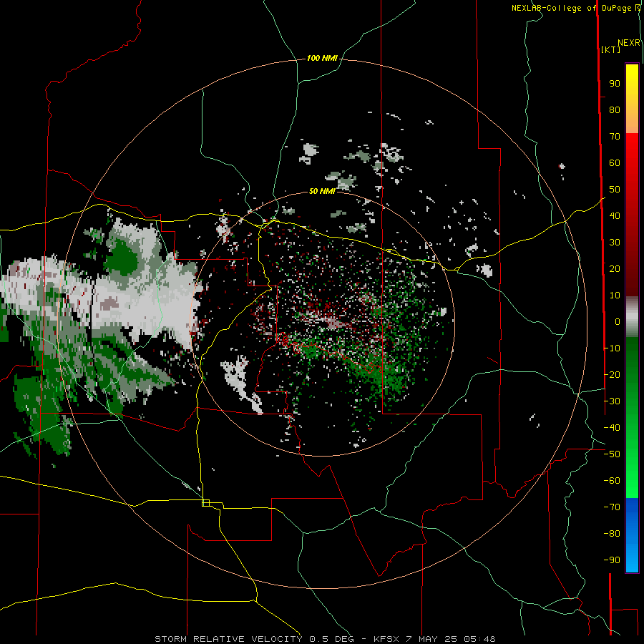Image resolution: width=644 pixels, height=644 pixels.
Task: Click the -60 value on the velocity scale
Action: coord(612,481)
